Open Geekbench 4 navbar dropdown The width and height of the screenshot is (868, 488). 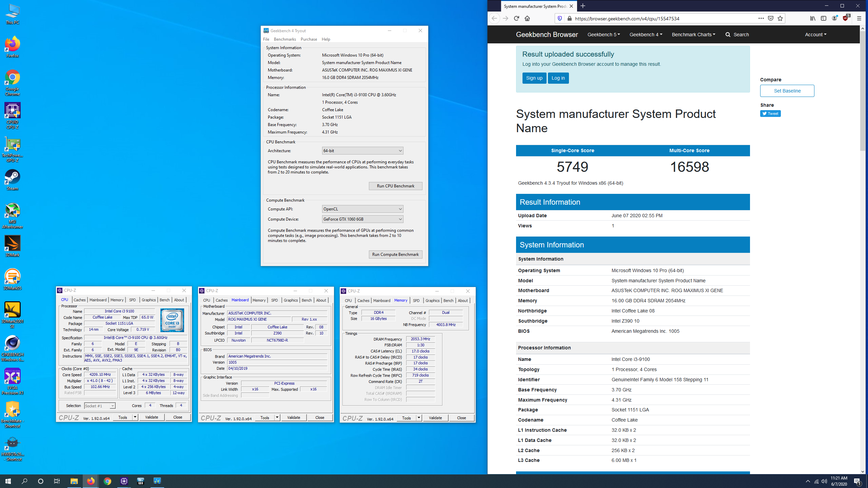[x=646, y=35]
